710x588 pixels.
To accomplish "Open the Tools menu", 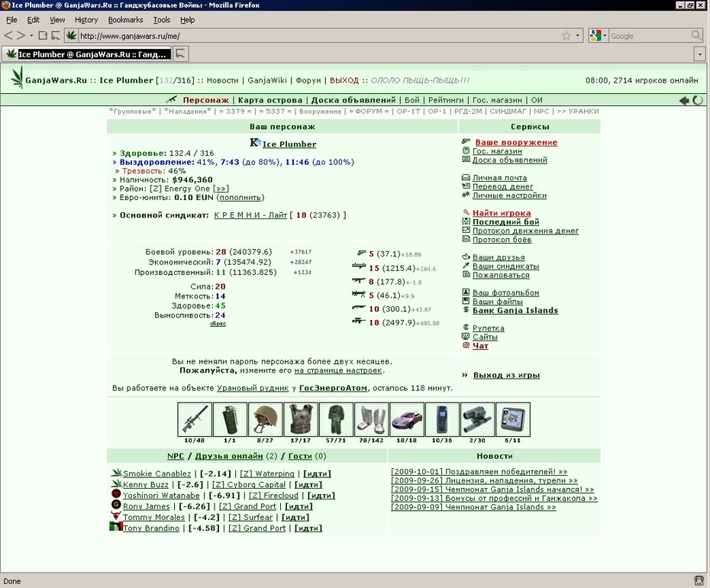I will pos(162,20).
